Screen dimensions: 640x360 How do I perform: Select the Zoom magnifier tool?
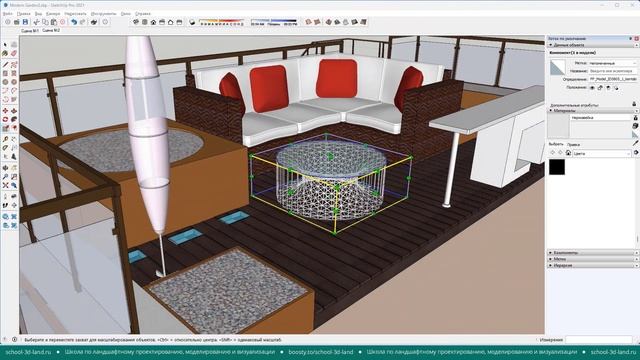coord(5,177)
